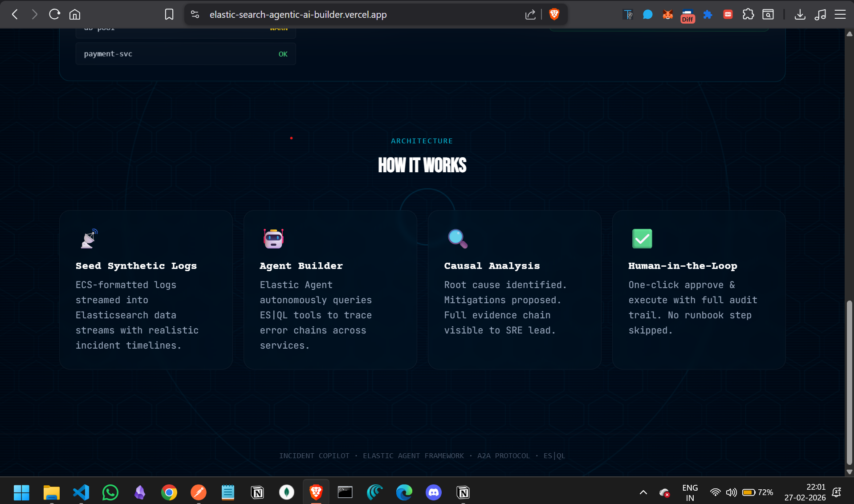Open the Windows Start menu
The height and width of the screenshot is (504, 854).
21,492
